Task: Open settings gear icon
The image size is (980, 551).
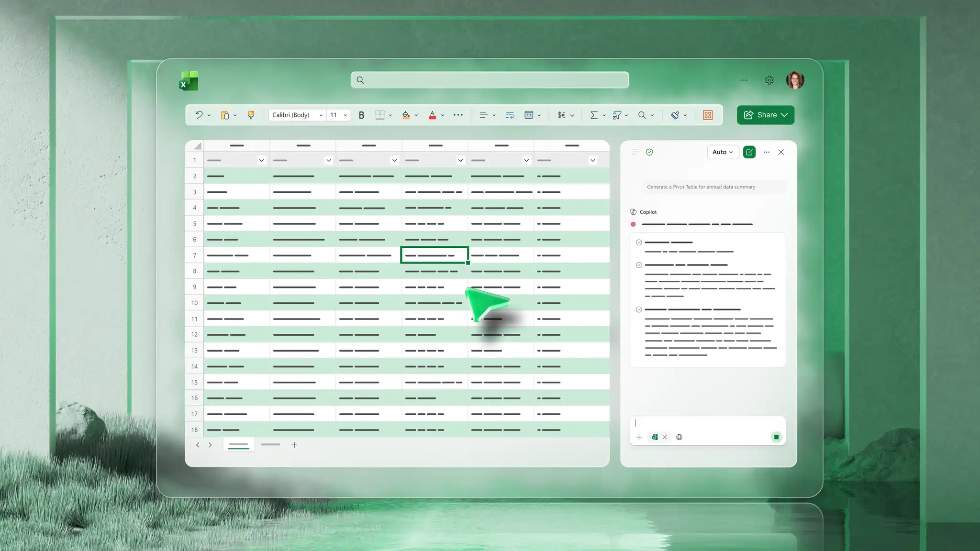Action: (x=769, y=80)
